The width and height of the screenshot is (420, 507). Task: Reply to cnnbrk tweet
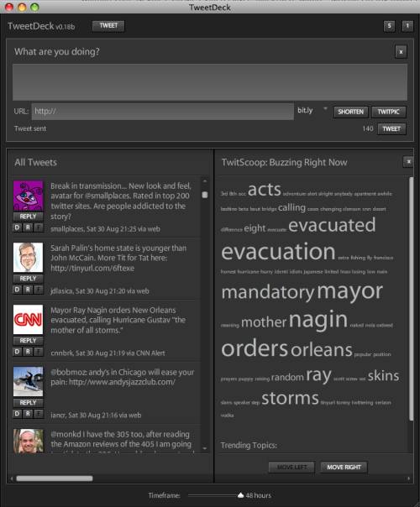click(x=29, y=341)
